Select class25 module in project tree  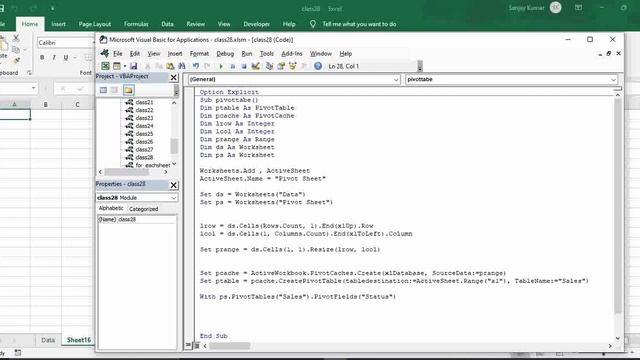point(144,133)
